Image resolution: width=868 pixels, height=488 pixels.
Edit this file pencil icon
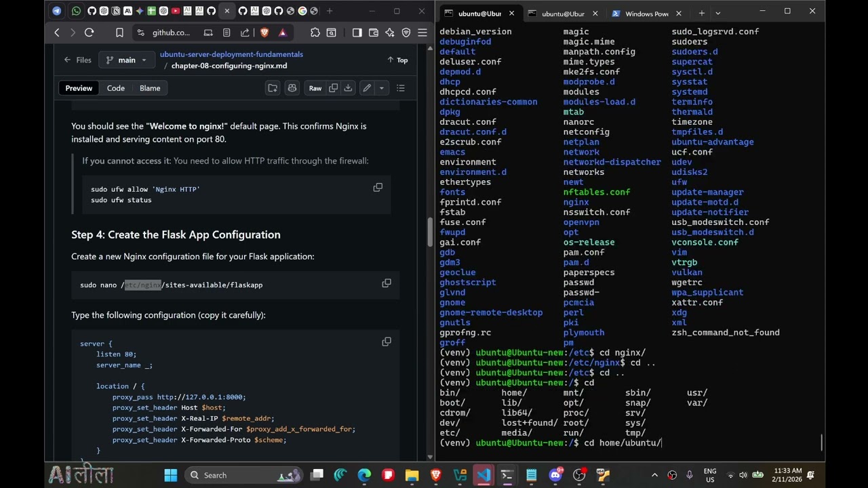(367, 88)
